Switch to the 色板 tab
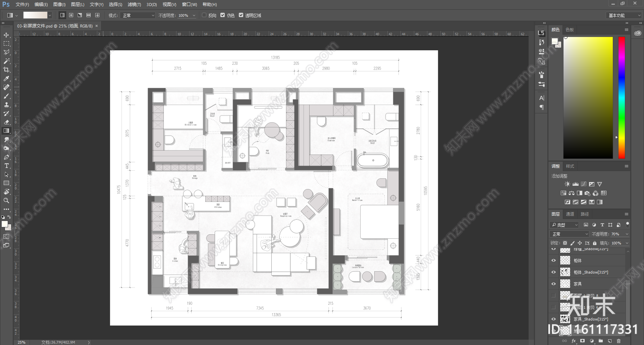This screenshot has width=644, height=345. (x=570, y=30)
